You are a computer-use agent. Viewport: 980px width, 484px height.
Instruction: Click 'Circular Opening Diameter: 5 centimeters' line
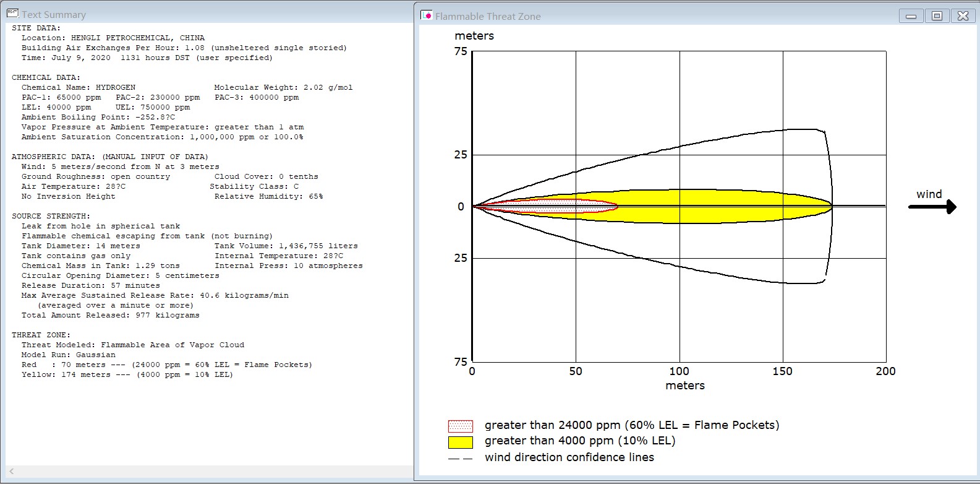(121, 275)
